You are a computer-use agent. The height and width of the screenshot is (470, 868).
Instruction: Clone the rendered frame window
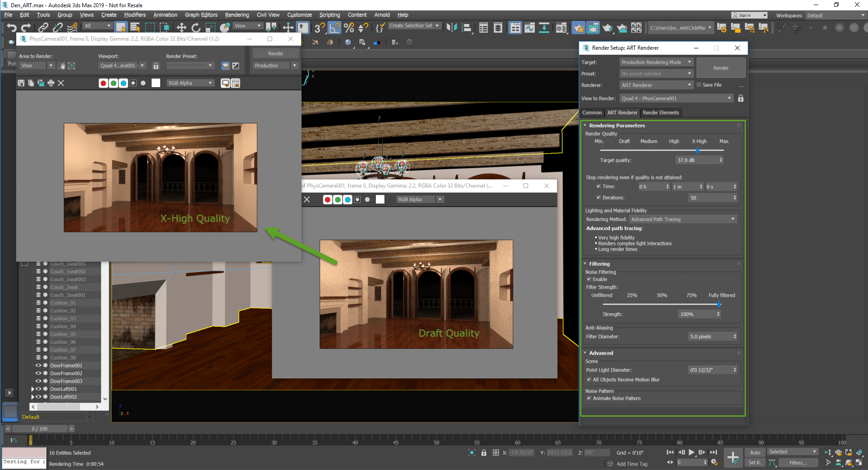(x=41, y=83)
